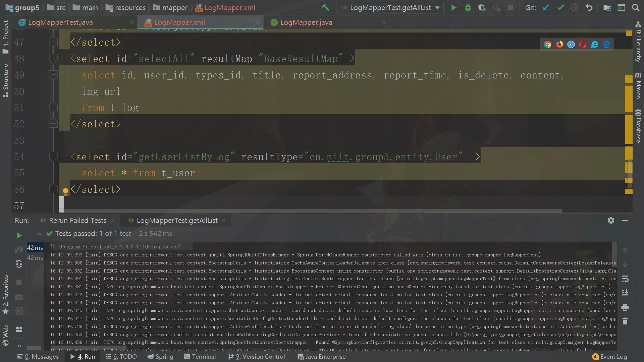The image size is (644, 362).
Task: Open in Firefox browser icon
Action: 559,44
